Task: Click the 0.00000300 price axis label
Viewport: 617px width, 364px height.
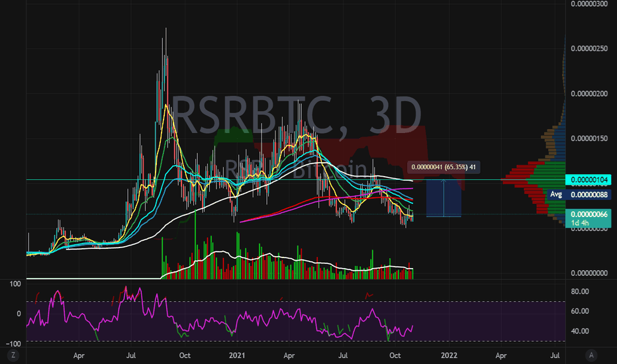Action: coord(589,4)
